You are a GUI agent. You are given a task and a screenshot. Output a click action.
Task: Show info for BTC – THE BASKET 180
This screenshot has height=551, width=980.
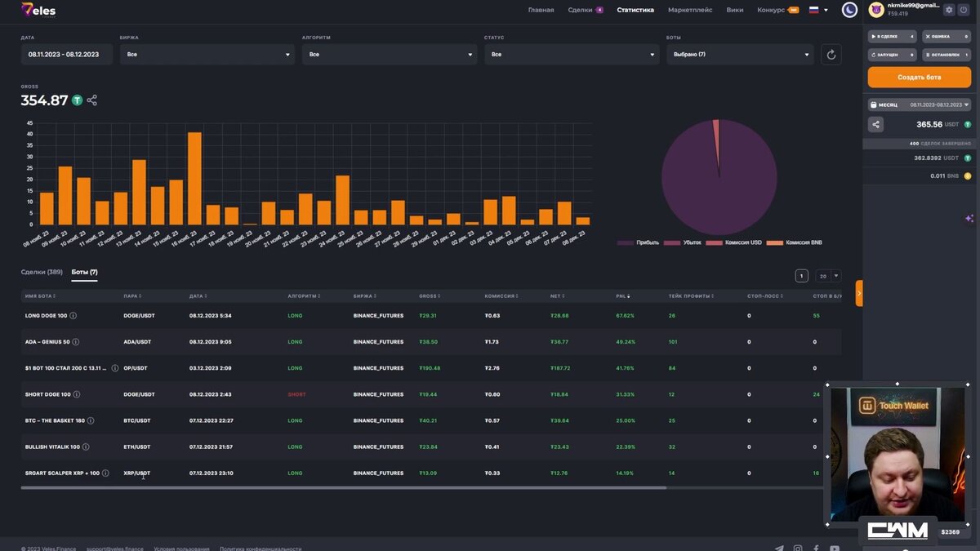(91, 420)
